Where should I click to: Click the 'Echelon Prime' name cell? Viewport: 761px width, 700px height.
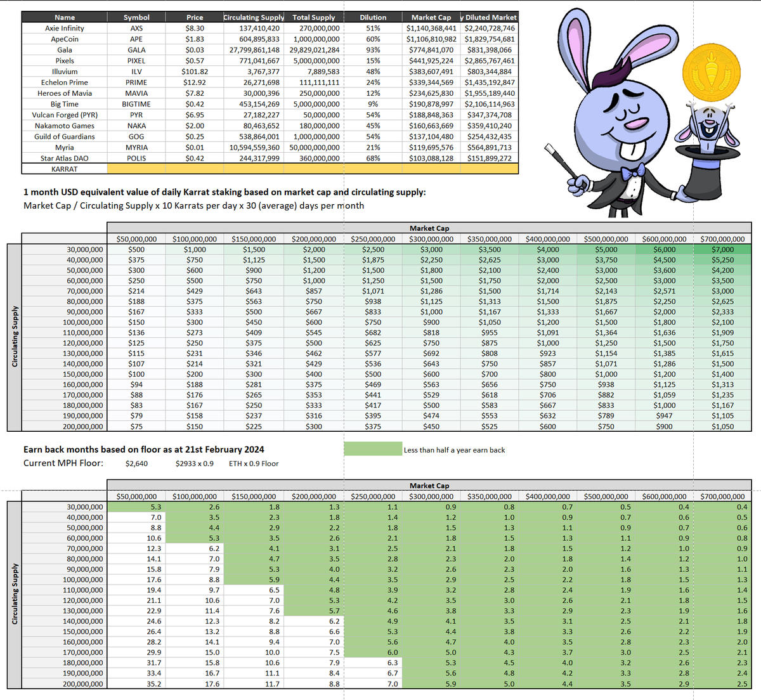(65, 82)
